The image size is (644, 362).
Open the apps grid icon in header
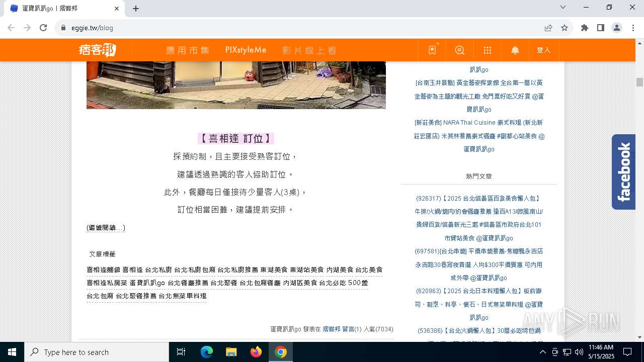[x=488, y=50]
